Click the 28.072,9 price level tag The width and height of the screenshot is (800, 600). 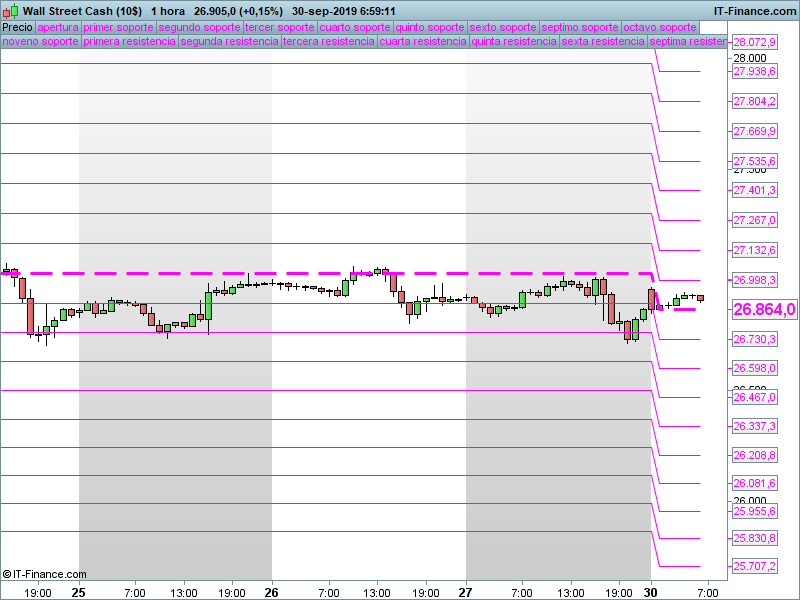pyautogui.click(x=755, y=42)
